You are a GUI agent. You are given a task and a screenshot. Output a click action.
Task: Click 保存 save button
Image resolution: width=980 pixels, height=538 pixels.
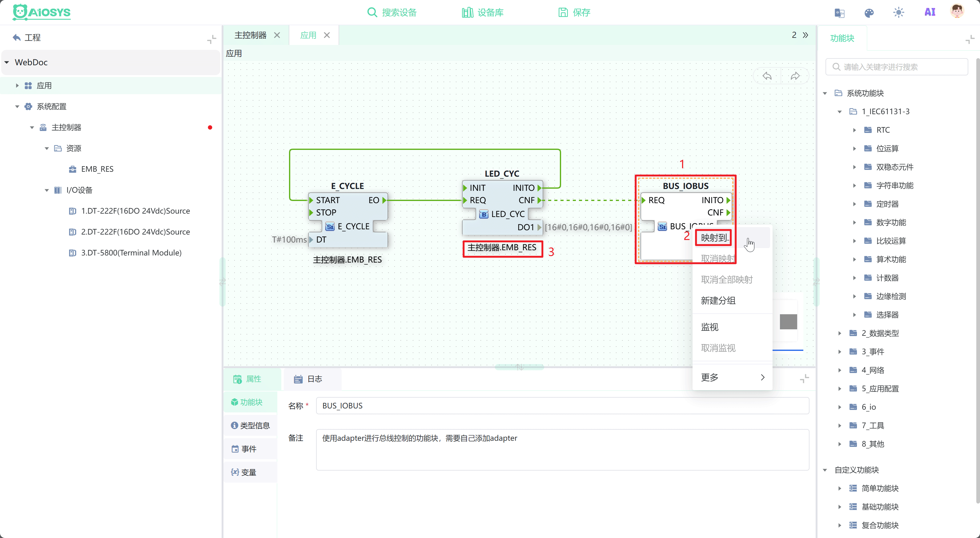click(x=574, y=13)
